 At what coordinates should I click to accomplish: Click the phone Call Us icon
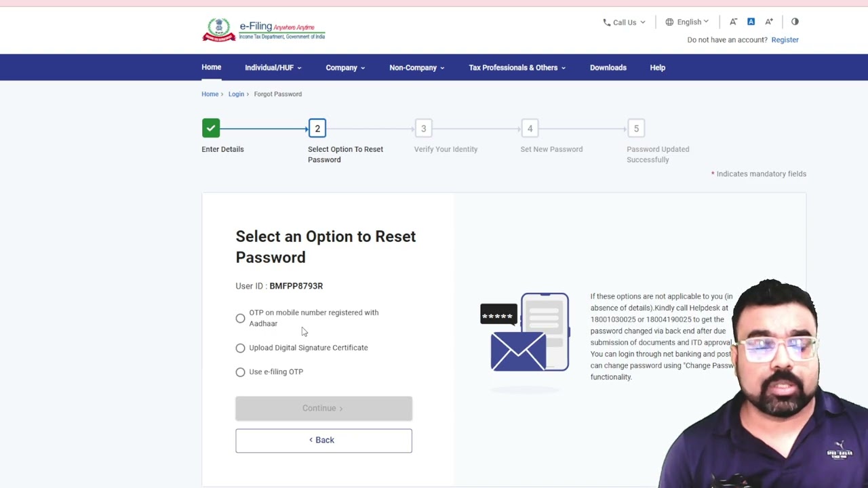[x=607, y=22]
